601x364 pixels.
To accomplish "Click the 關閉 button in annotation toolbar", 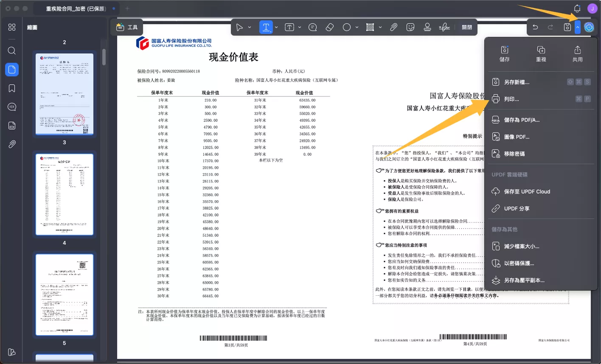I will pos(467,27).
